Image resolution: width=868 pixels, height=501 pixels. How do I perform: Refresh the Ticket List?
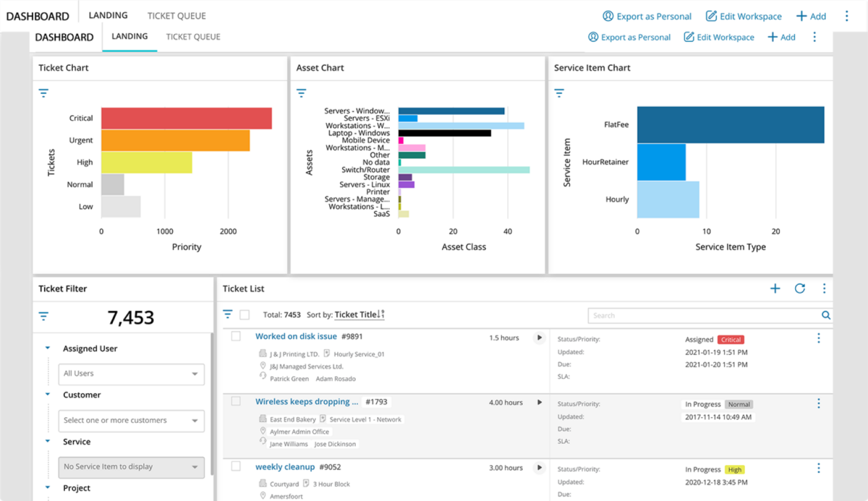799,288
